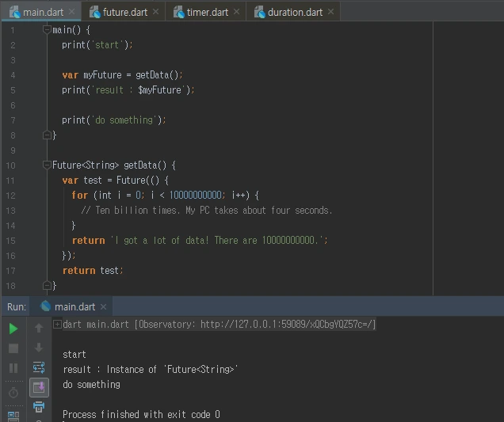Click the 'Run:' panel label
This screenshot has height=422, width=504.
tap(17, 307)
